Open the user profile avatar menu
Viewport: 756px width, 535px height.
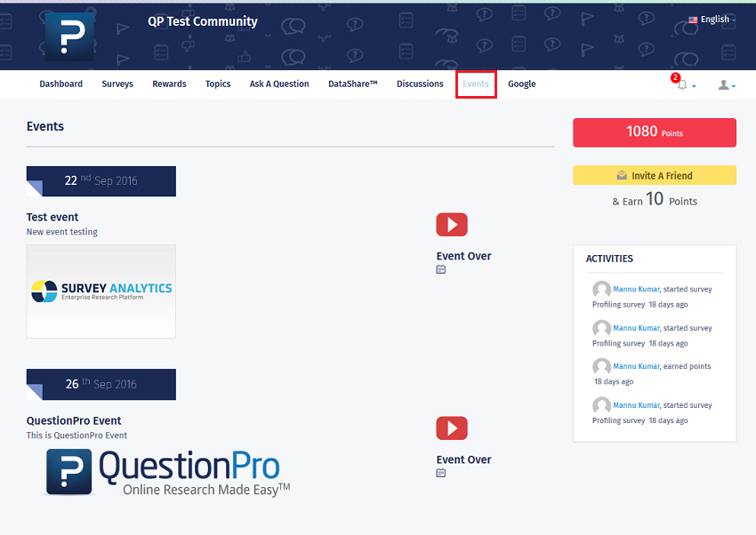tap(724, 85)
